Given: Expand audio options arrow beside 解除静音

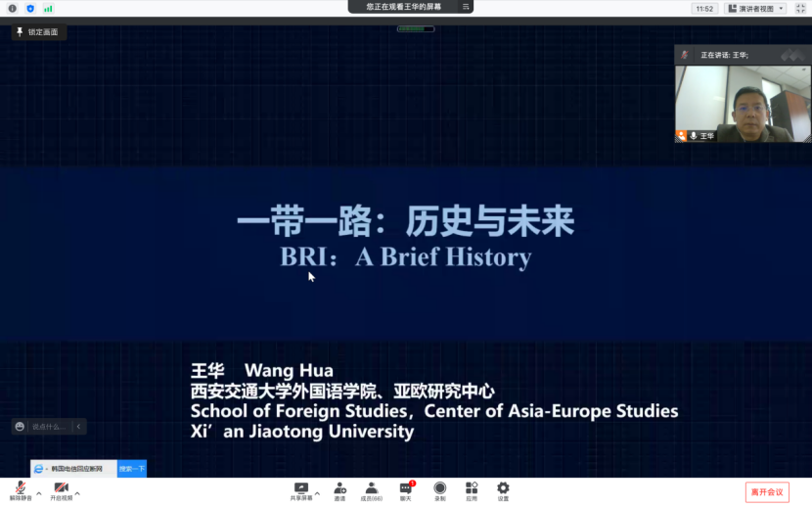Looking at the screenshot, I should [39, 493].
